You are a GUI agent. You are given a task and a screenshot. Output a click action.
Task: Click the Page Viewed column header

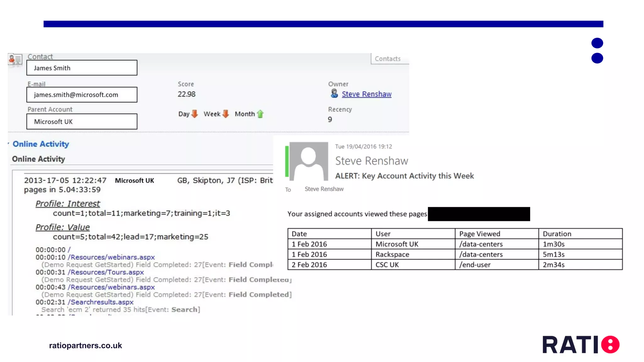pyautogui.click(x=497, y=234)
